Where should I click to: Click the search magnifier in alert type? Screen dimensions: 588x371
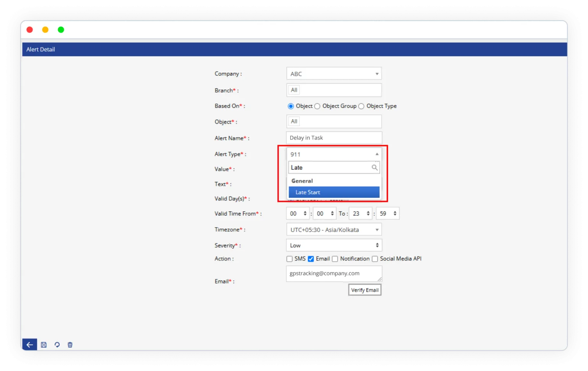coord(374,167)
